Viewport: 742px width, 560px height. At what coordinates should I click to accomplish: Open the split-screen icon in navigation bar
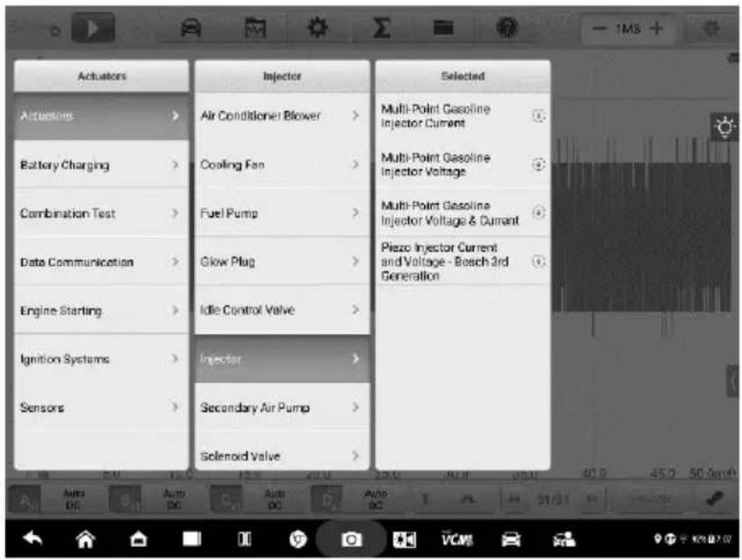coord(245,539)
